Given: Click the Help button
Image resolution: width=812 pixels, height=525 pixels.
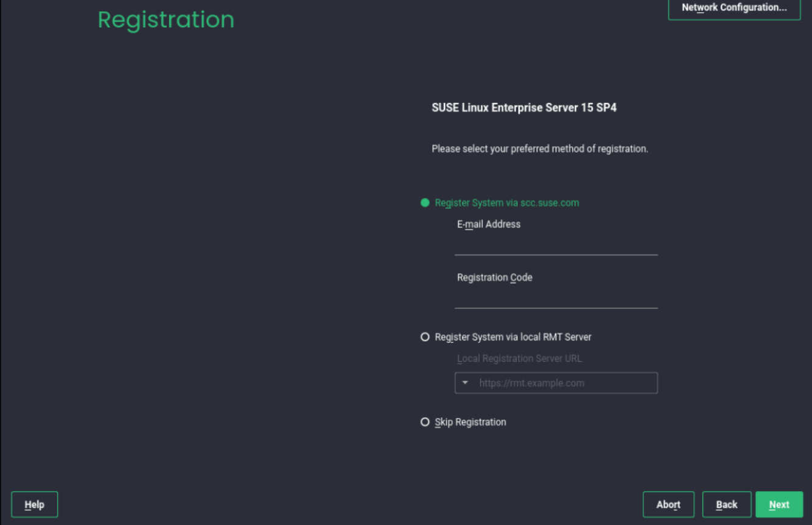Looking at the screenshot, I should 35,505.
